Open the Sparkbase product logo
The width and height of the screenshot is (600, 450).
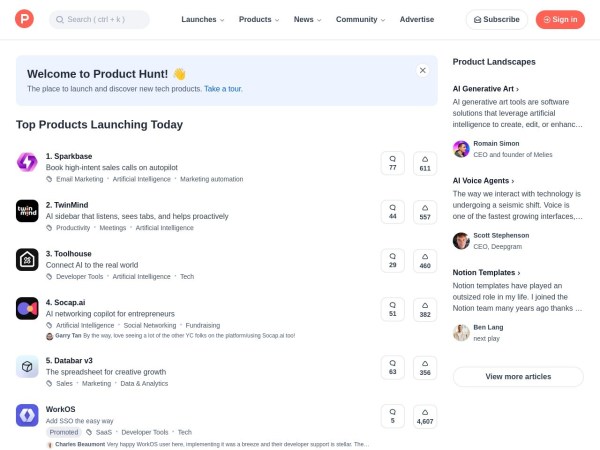click(27, 162)
